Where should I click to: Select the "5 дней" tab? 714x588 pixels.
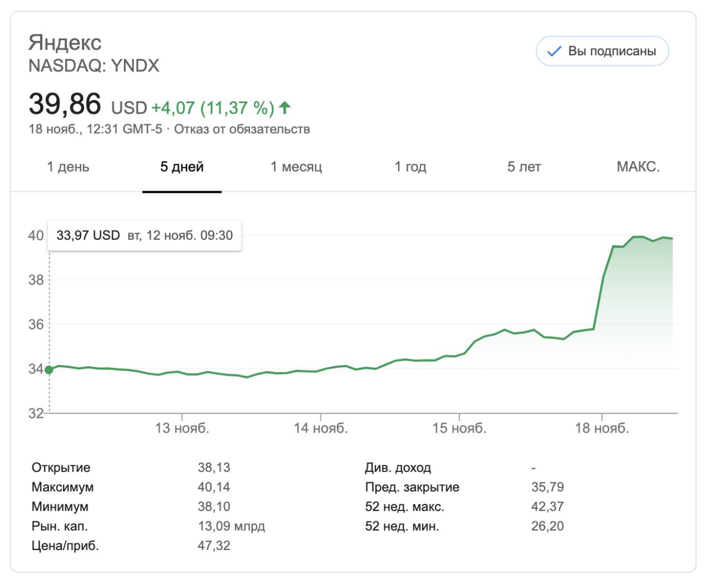pos(182,167)
